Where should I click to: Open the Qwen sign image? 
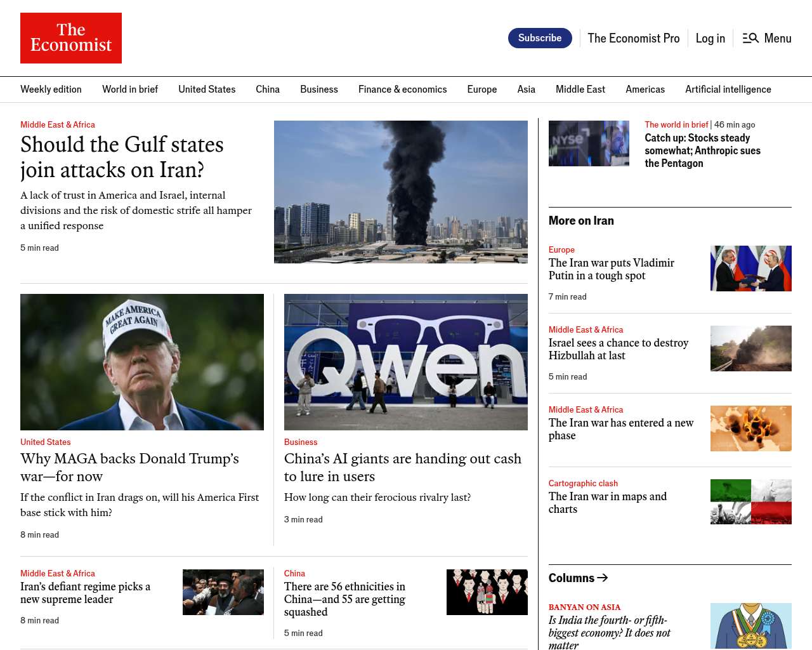tap(405, 362)
